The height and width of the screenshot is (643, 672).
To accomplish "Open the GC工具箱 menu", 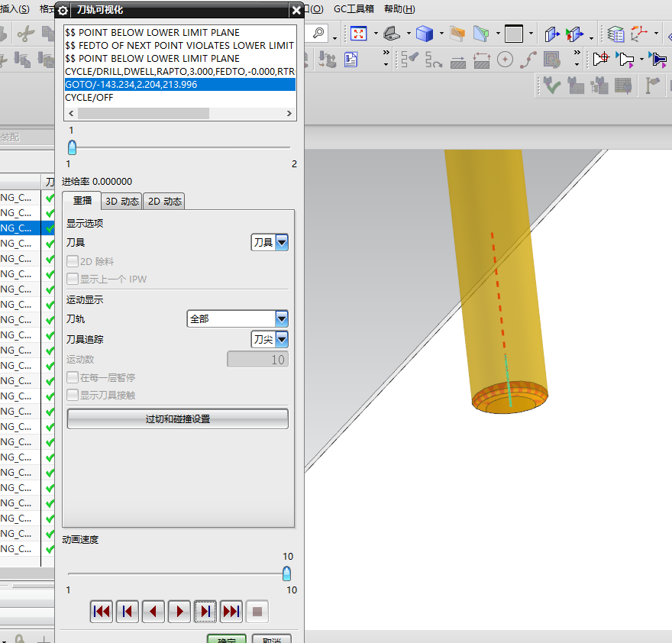I will coord(354,9).
